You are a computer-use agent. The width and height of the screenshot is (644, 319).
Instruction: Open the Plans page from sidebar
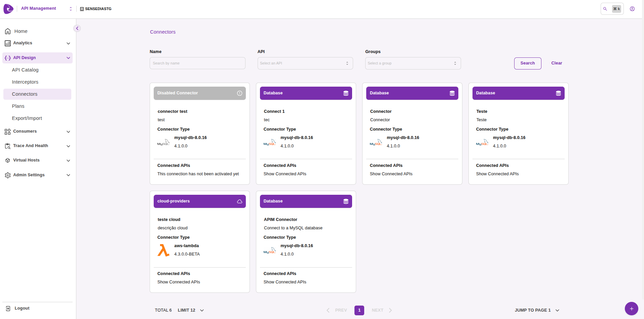click(x=18, y=106)
